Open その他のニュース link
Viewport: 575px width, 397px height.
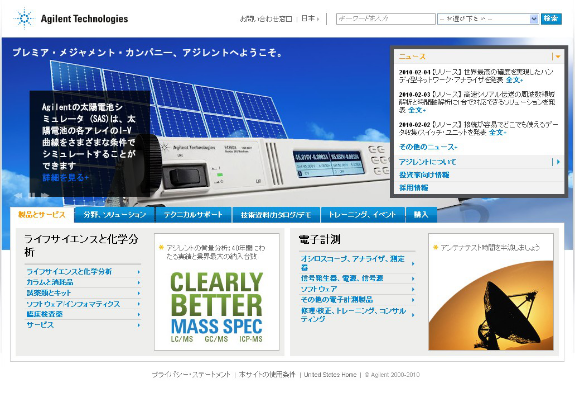click(428, 147)
